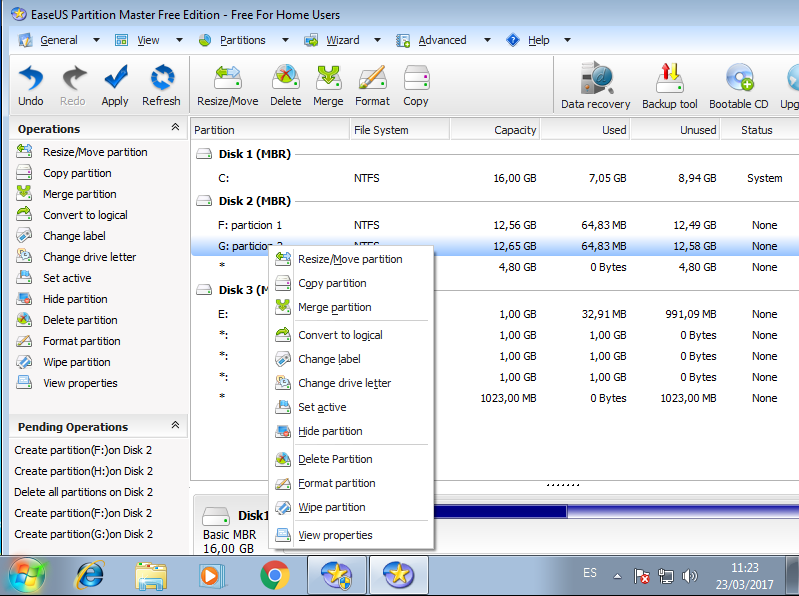Click the volume speaker tray icon
The width and height of the screenshot is (799, 596).
tap(689, 576)
